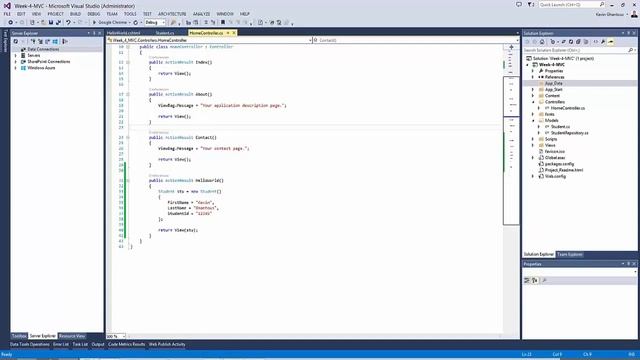640x360 pixels.
Task: Select StudentRepository.cs in Solution Explorer
Action: click(569, 133)
